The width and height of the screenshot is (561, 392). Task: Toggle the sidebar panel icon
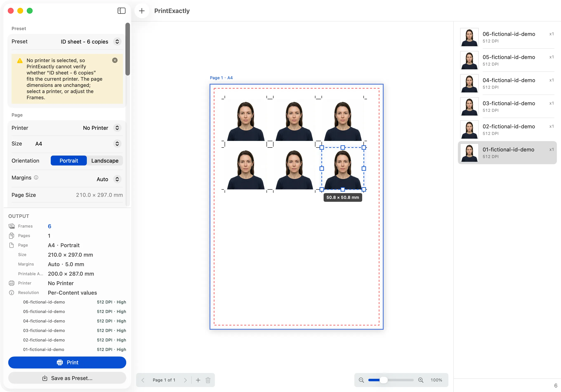click(x=121, y=11)
